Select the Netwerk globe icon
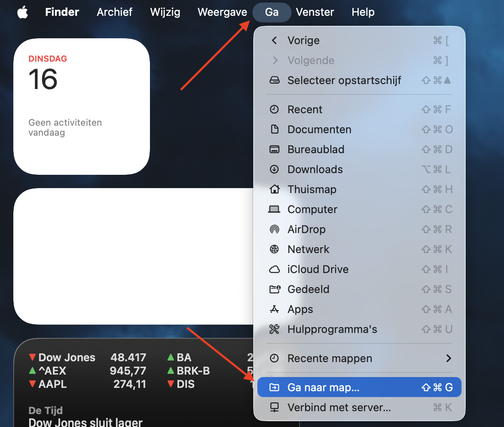This screenshot has width=504, height=427. pyautogui.click(x=274, y=249)
